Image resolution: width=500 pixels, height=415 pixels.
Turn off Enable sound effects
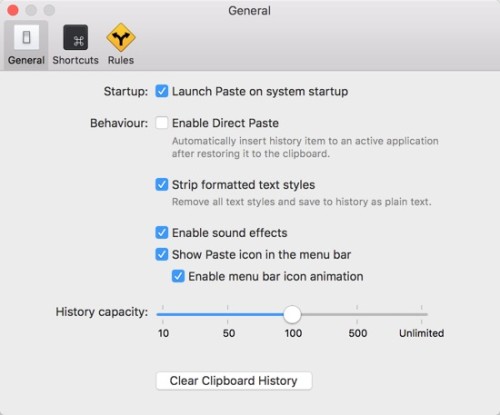(162, 233)
